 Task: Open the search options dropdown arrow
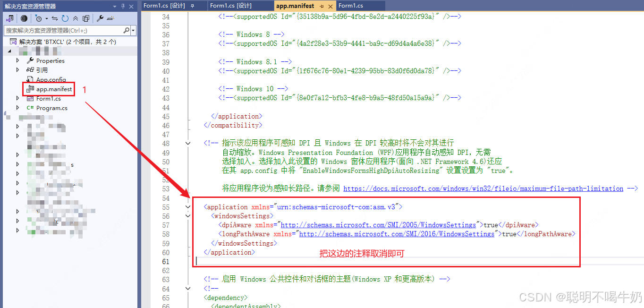click(133, 30)
